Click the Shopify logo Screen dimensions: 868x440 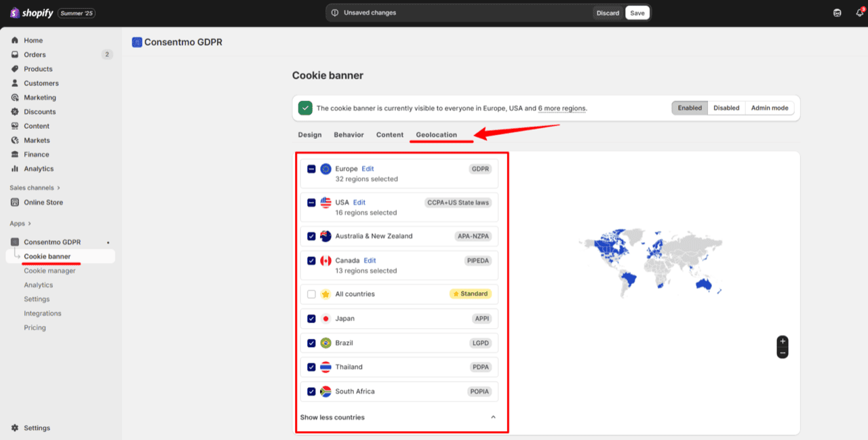pyautogui.click(x=31, y=13)
